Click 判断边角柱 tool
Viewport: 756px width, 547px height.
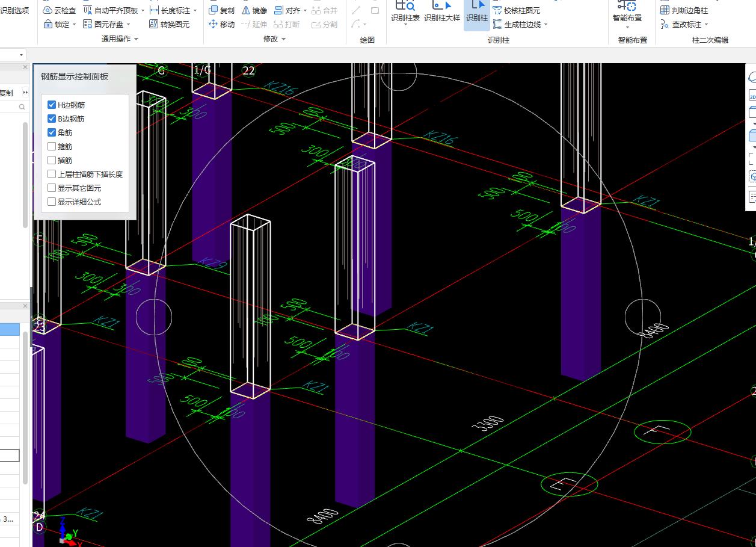(x=684, y=10)
